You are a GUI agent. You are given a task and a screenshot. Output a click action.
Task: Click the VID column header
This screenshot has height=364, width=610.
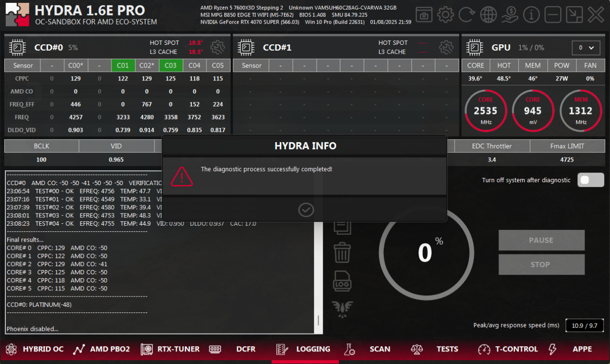click(x=116, y=146)
